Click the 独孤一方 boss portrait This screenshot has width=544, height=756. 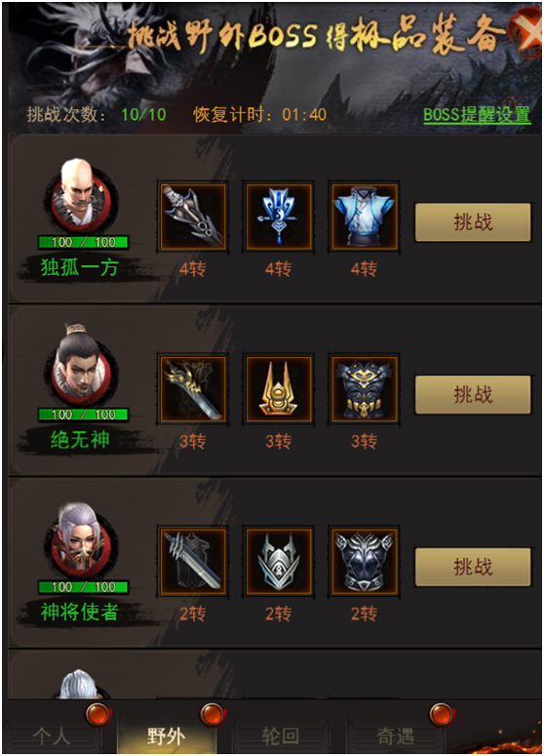coord(81,197)
